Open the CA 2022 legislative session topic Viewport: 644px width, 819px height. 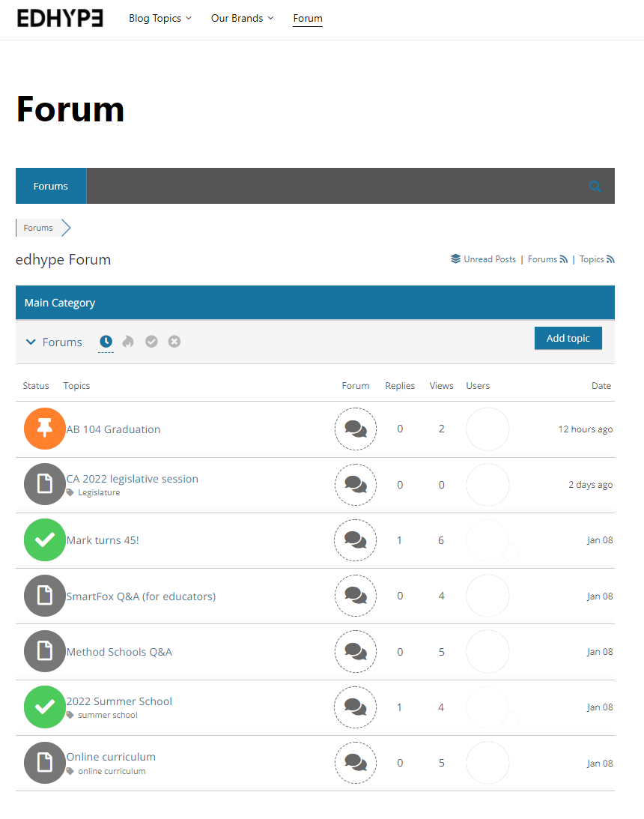pyautogui.click(x=132, y=478)
